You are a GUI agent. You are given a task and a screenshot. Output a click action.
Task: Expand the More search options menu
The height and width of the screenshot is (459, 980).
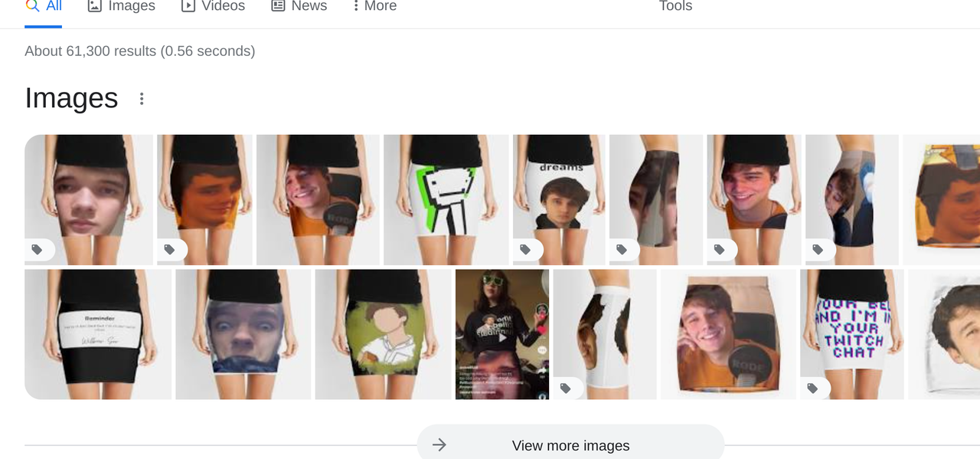(374, 6)
